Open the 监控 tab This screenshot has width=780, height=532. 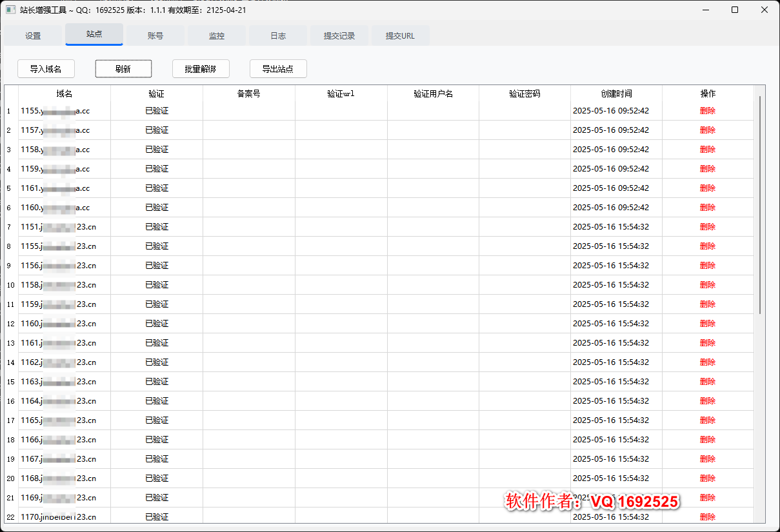pos(217,36)
